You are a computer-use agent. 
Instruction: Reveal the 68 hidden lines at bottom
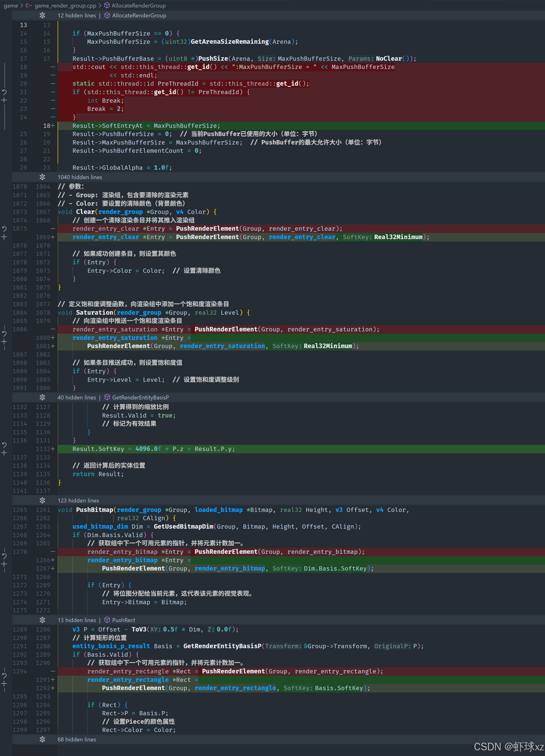tap(42, 739)
